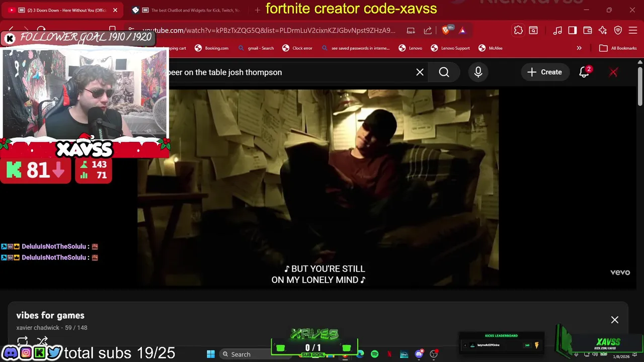644x362 pixels.
Task: Open the Brave hamburger main menu
Action: [633, 31]
